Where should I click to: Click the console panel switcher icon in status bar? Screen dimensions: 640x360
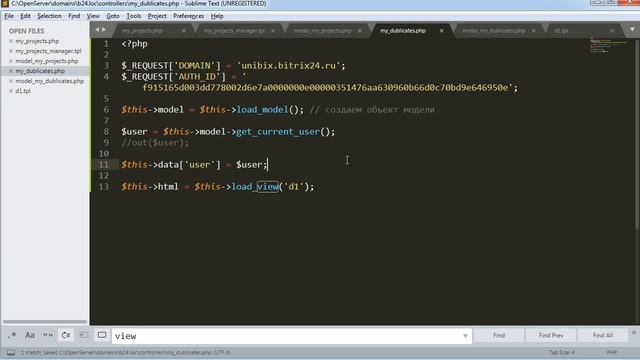coord(11,352)
